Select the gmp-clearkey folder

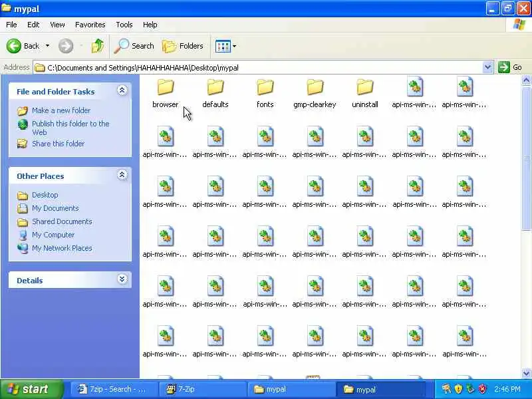tap(315, 93)
